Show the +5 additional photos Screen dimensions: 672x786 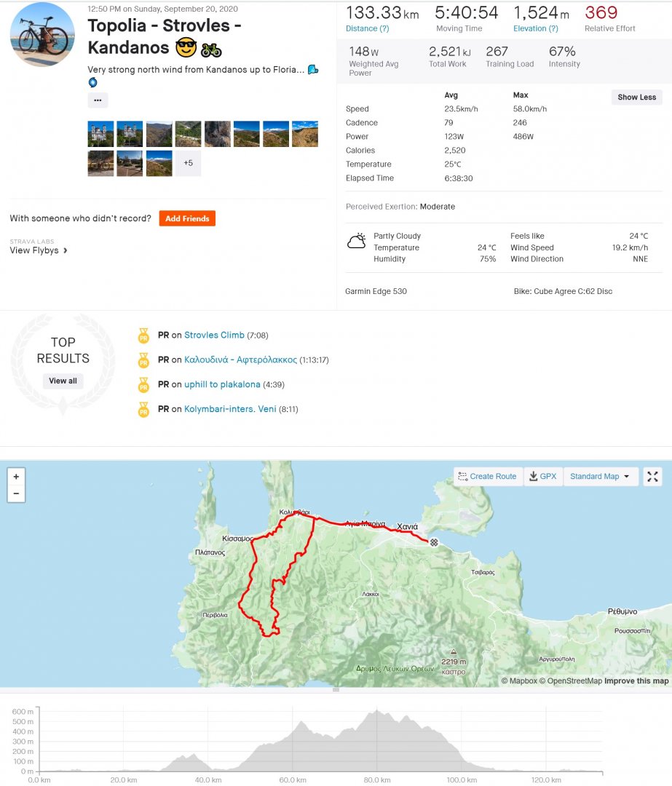tap(188, 163)
